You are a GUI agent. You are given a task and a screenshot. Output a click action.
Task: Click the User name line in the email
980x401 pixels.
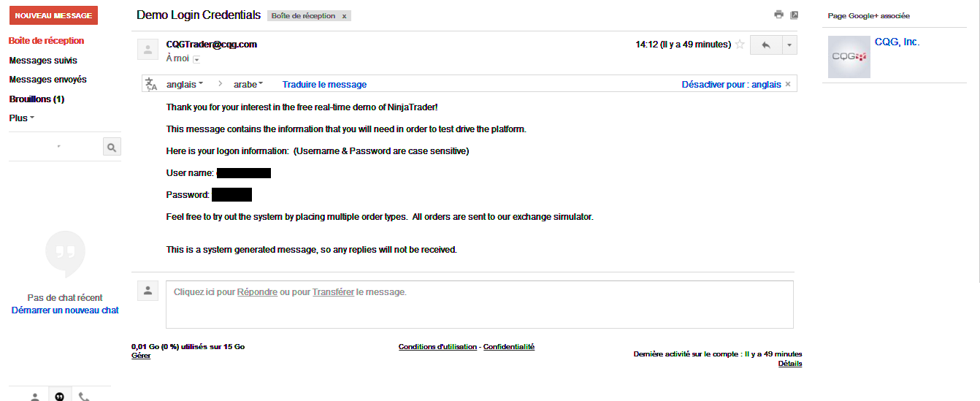pyautogui.click(x=219, y=173)
